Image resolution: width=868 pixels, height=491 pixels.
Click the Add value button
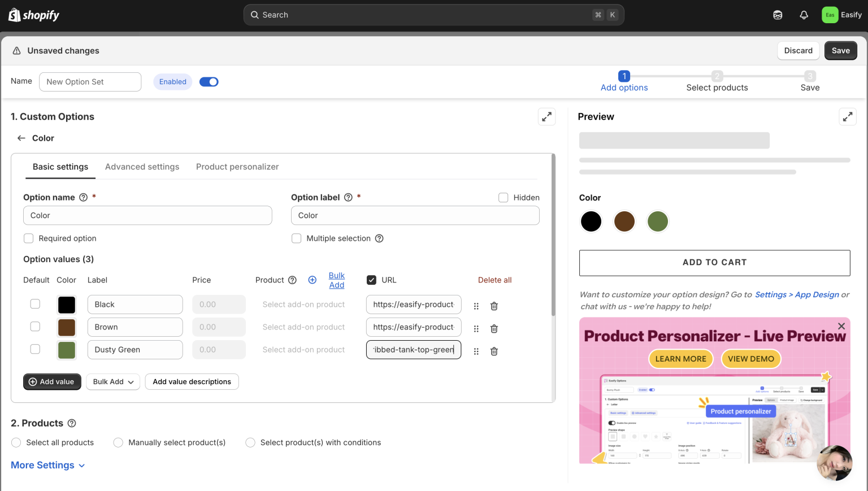(x=52, y=381)
